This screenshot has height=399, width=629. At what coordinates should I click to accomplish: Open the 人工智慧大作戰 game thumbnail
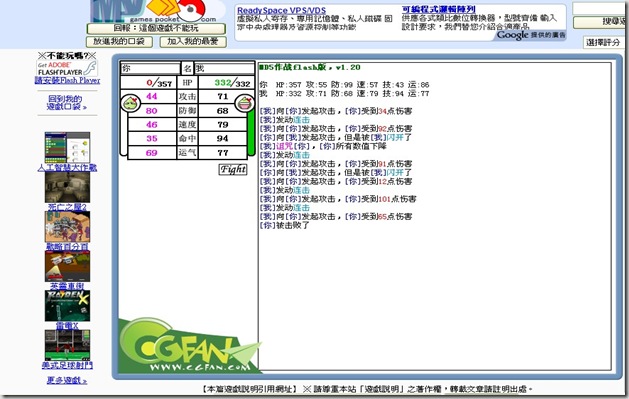[x=67, y=147]
